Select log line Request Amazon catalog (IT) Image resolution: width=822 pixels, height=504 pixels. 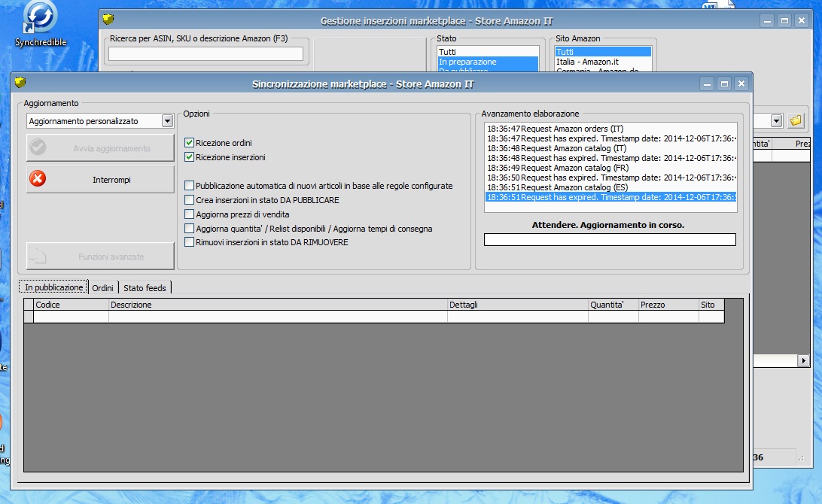(x=610, y=148)
